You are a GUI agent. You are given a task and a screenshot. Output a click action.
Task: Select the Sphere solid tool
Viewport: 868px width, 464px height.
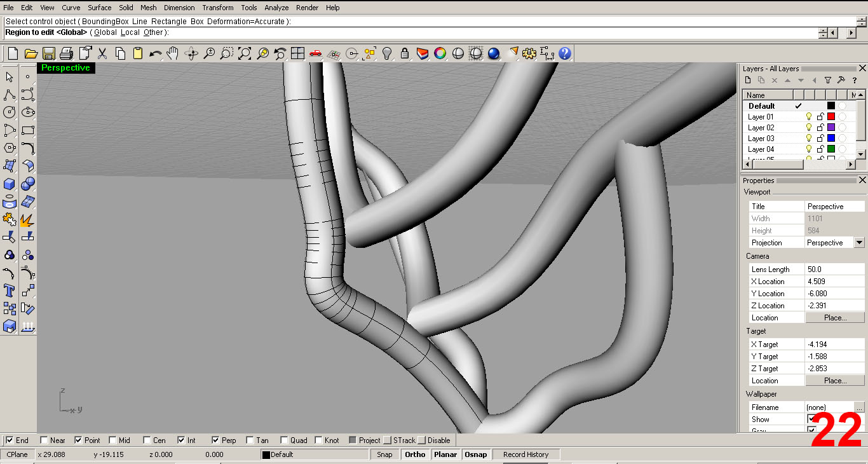pos(28,184)
